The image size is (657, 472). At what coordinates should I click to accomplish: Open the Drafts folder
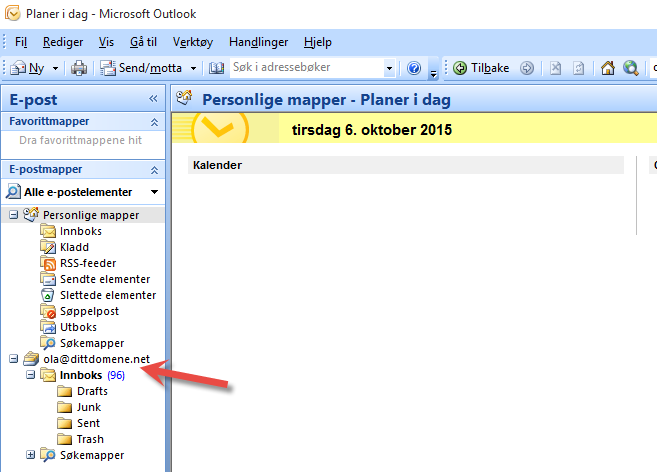[x=92, y=391]
